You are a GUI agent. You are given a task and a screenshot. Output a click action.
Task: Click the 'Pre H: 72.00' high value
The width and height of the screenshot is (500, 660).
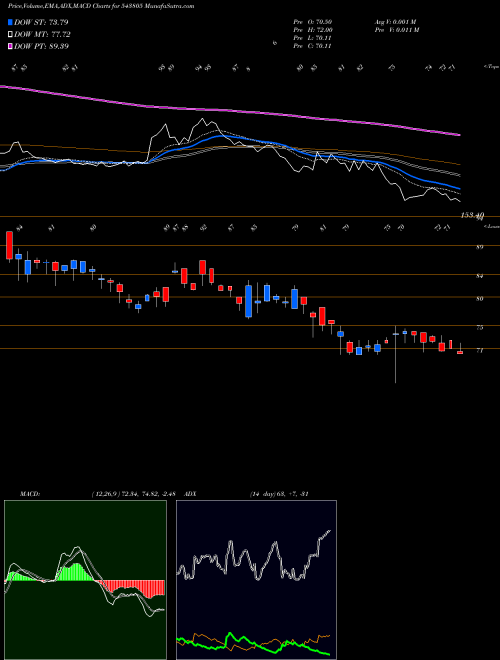pos(313,30)
